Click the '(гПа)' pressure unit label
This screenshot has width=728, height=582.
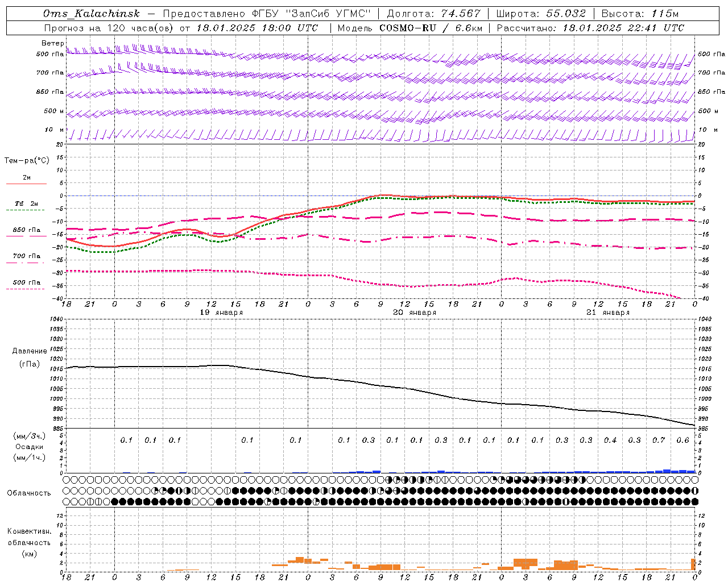coord(30,364)
